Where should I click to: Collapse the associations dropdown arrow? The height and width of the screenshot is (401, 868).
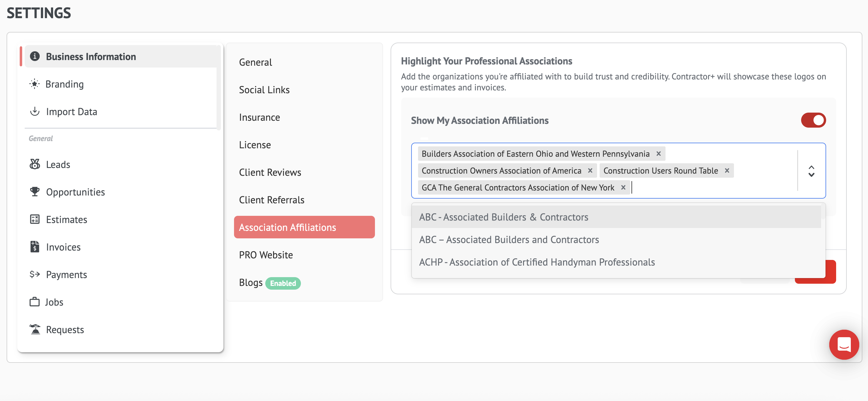point(811,171)
